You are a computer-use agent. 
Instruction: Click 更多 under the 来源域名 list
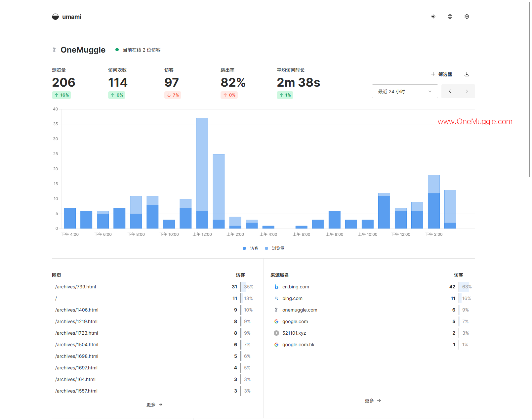point(373,400)
